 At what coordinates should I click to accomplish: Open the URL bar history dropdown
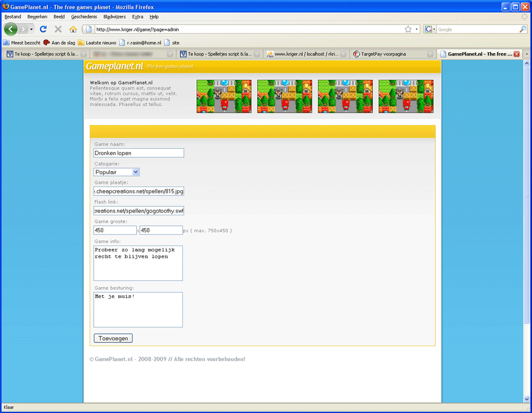417,30
